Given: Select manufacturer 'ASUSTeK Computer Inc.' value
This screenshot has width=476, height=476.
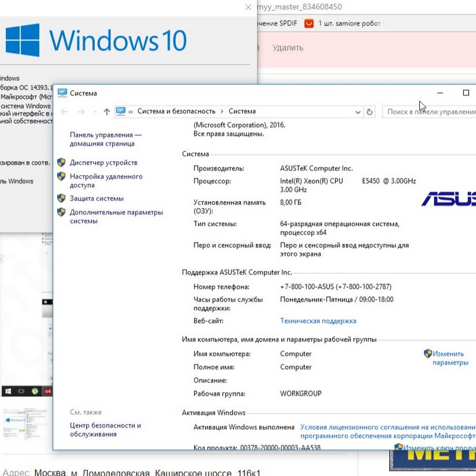Looking at the screenshot, I should tap(316, 168).
